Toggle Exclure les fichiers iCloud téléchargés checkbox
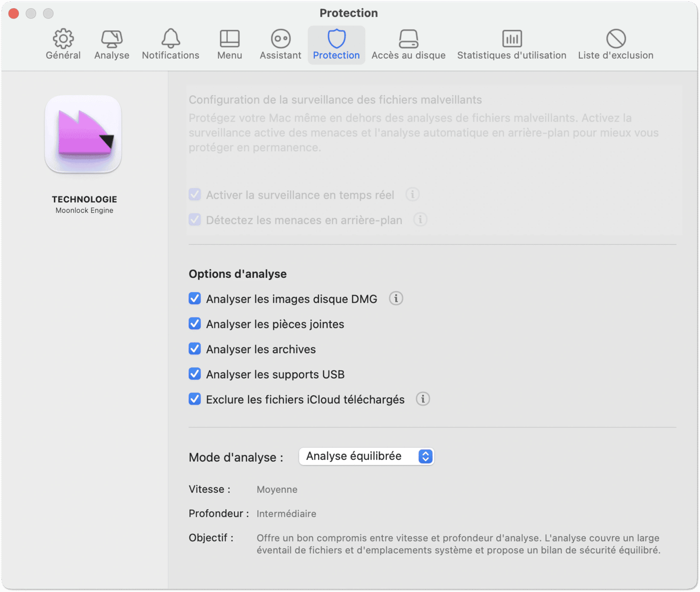The image size is (700, 592). click(x=194, y=399)
